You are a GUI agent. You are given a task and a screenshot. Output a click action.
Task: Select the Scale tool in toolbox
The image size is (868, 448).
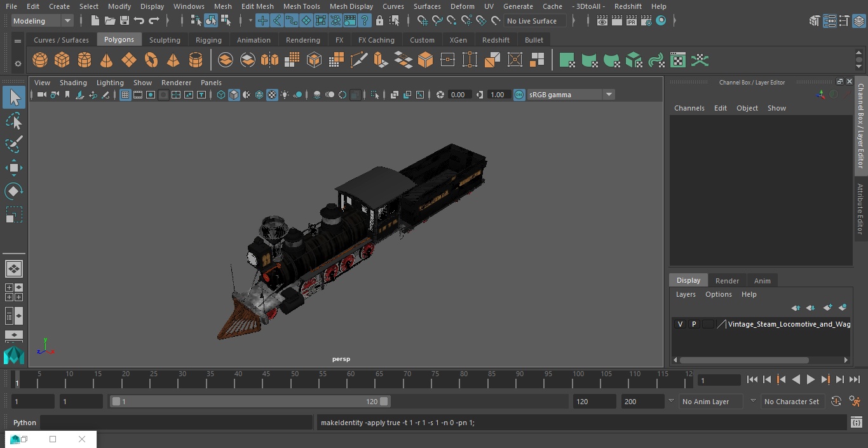[x=13, y=215]
